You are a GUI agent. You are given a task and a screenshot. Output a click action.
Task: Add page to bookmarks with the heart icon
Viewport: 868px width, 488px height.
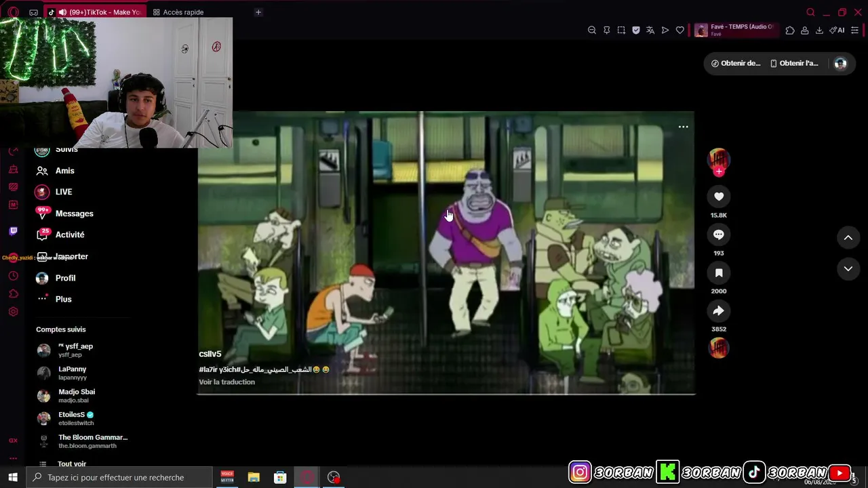[x=680, y=30]
